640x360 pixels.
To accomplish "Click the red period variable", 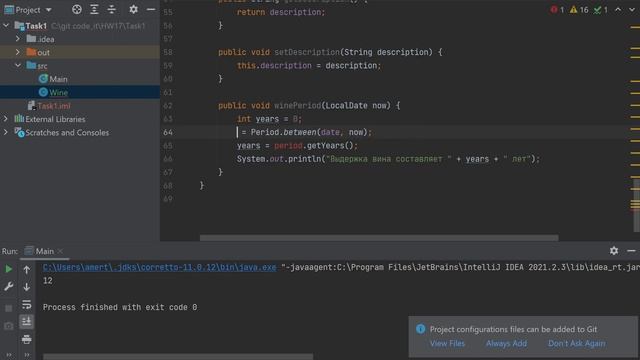I will pyautogui.click(x=288, y=146).
